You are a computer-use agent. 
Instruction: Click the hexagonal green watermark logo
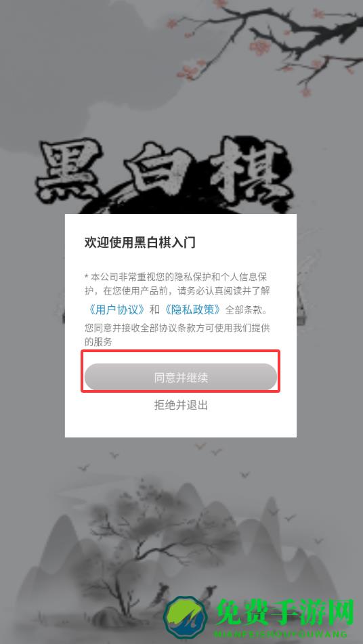pos(184,617)
